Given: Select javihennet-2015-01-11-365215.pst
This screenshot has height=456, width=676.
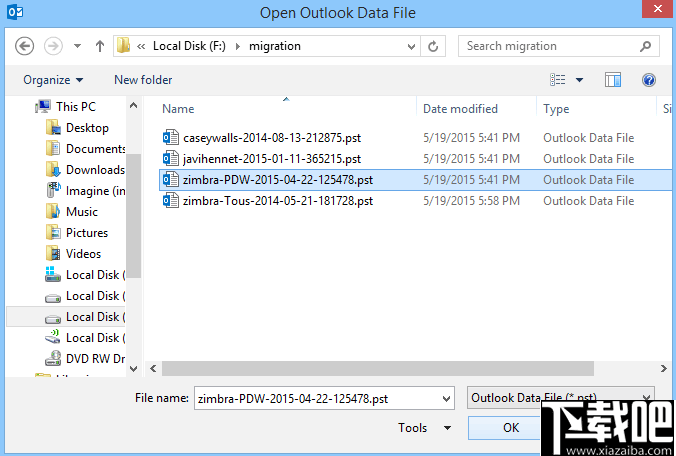Looking at the screenshot, I should click(x=272, y=159).
